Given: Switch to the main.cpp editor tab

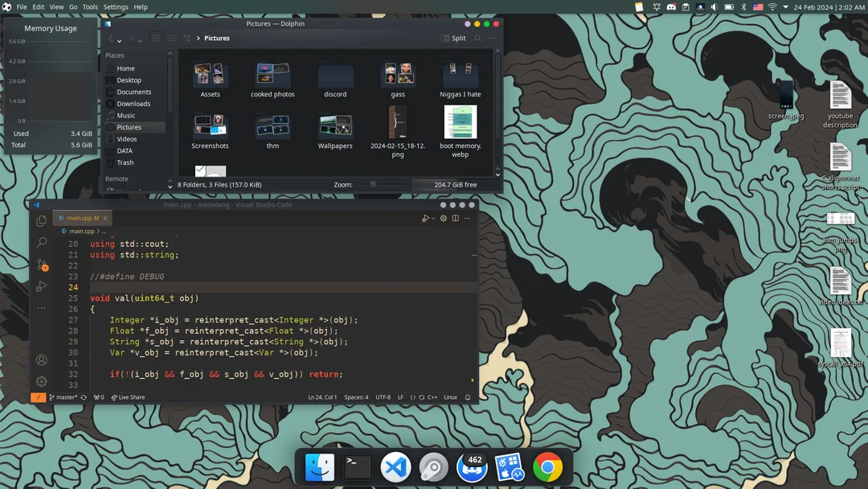Looking at the screenshot, I should pyautogui.click(x=80, y=217).
